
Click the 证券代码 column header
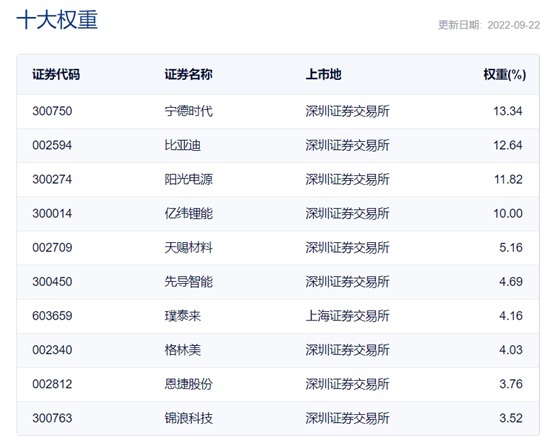tap(56, 74)
